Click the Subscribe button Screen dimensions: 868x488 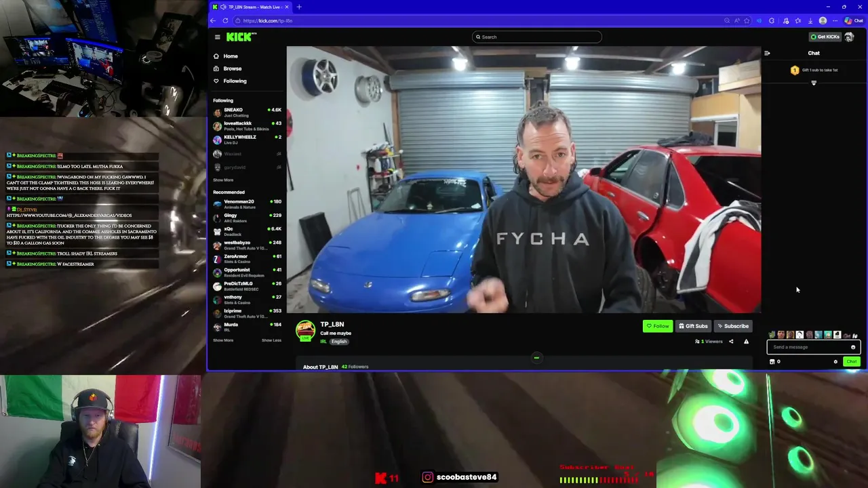point(733,326)
